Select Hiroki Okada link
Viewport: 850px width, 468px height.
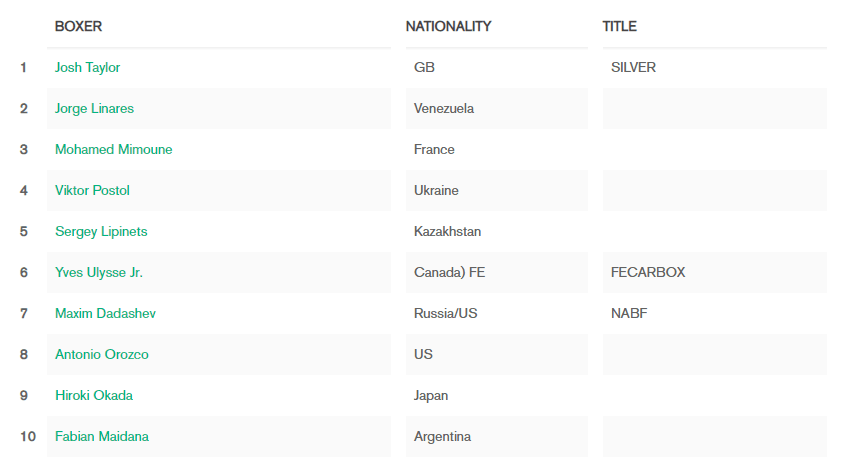point(94,395)
